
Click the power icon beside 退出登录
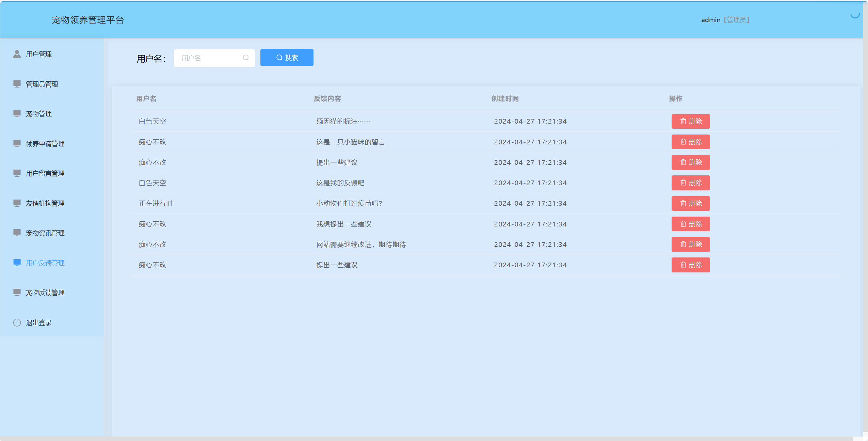[x=17, y=322]
